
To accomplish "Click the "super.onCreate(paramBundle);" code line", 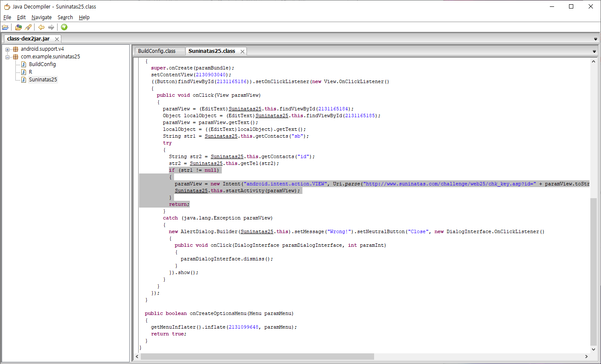I will coord(192,68).
